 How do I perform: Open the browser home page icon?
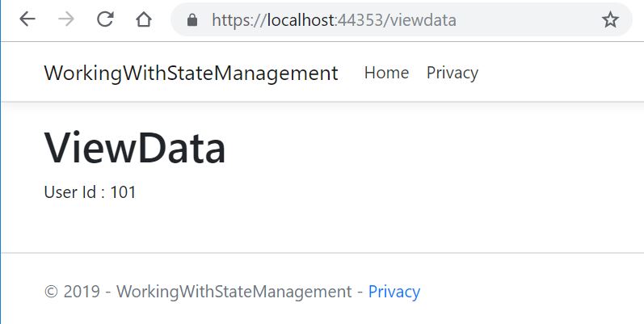[x=144, y=19]
